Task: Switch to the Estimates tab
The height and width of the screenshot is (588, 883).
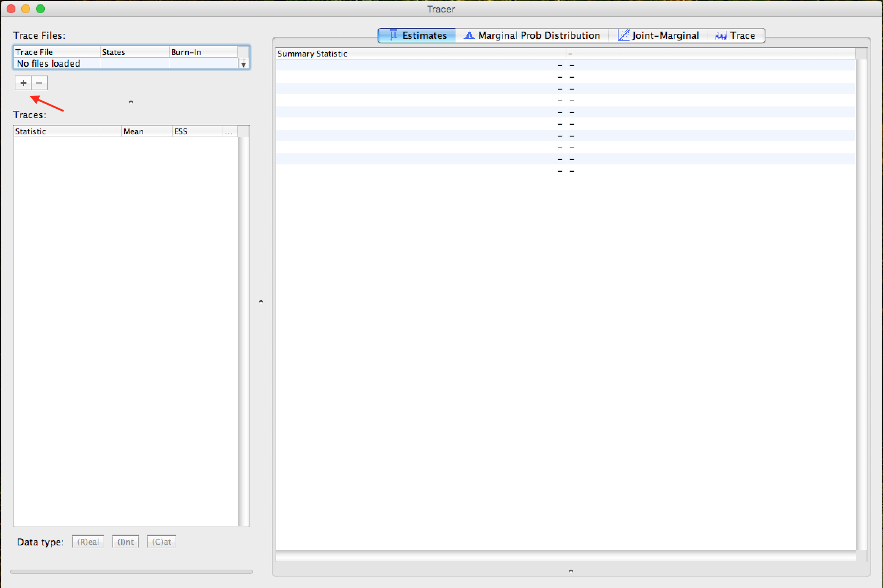Action: click(417, 36)
